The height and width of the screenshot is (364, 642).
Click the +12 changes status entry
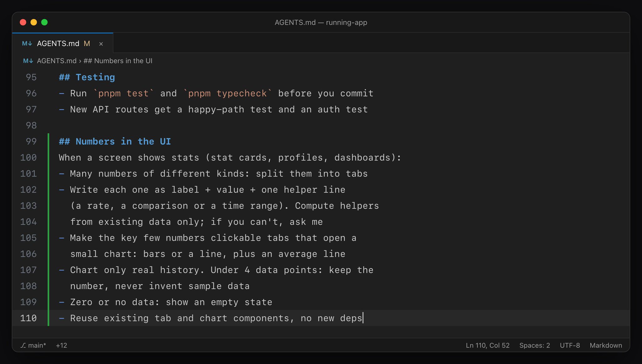coord(61,345)
